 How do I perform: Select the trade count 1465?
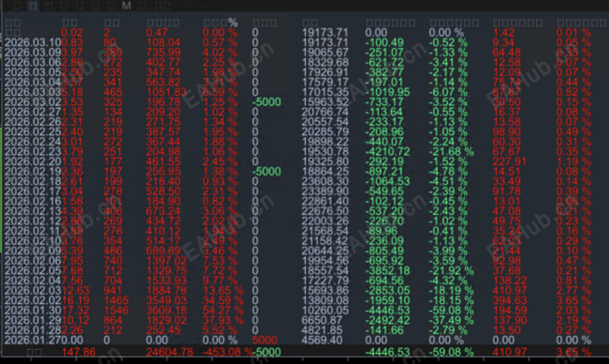[116, 301]
